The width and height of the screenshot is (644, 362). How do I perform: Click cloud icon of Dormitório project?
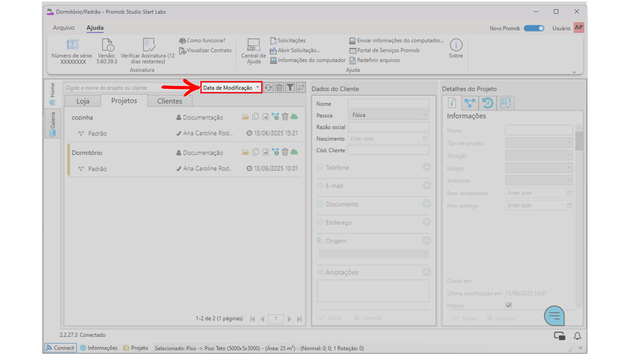tap(294, 152)
